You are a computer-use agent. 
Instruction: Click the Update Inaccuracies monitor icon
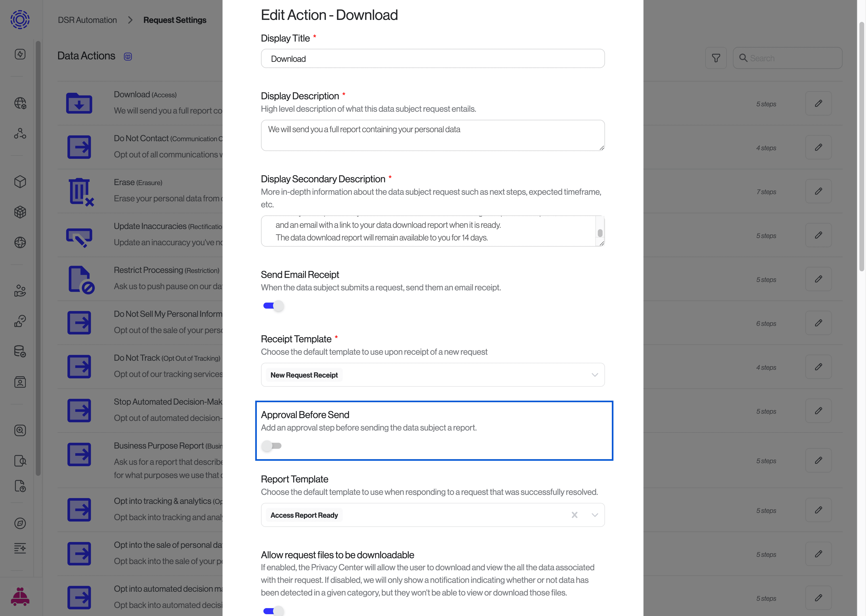[x=79, y=238]
